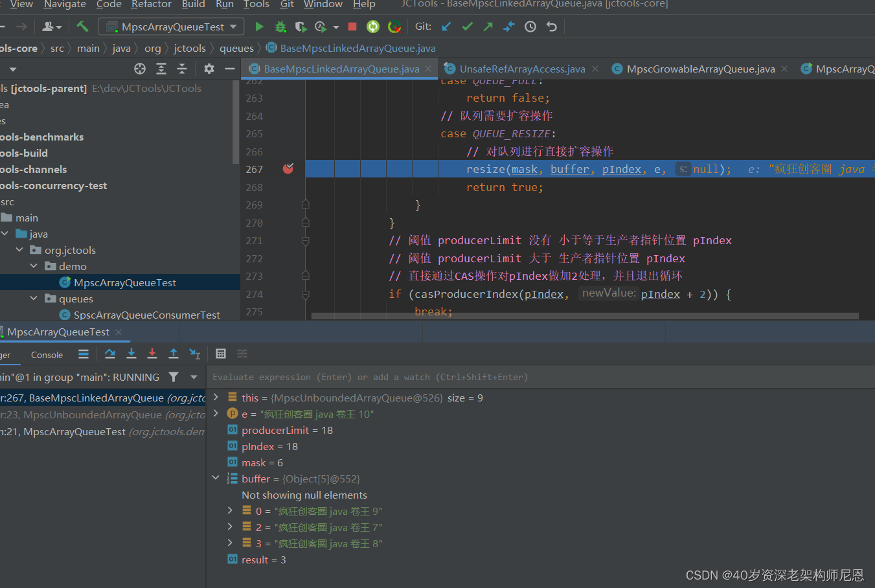
Task: Click the Force Step Into red arrow
Action: click(152, 354)
